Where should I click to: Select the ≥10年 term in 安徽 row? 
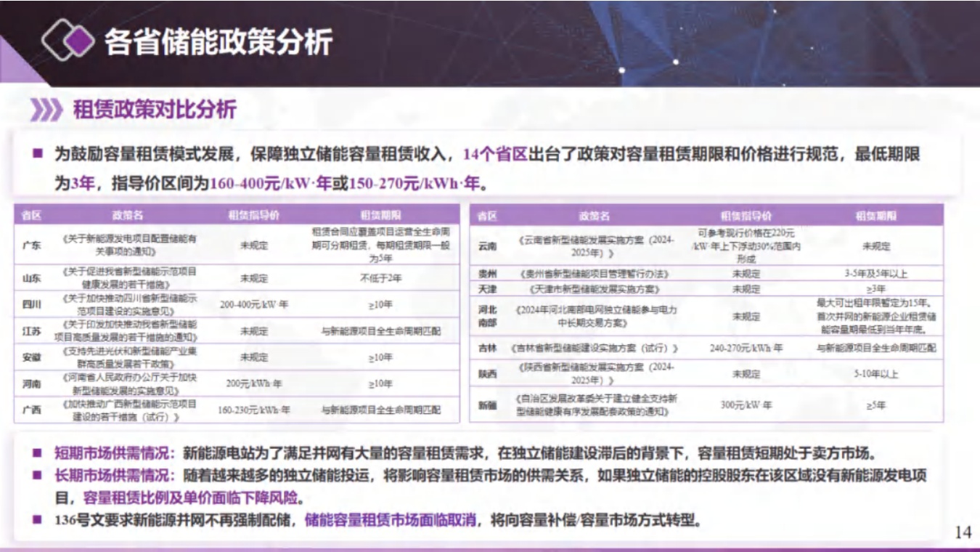(x=381, y=357)
